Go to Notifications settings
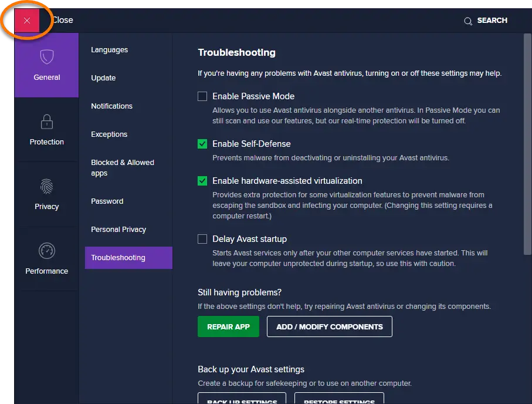 (111, 106)
